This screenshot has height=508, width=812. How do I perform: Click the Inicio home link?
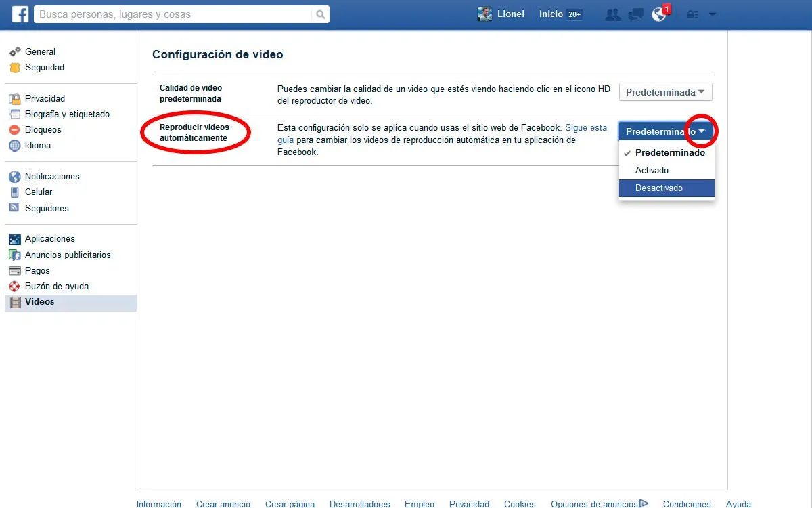[x=551, y=14]
